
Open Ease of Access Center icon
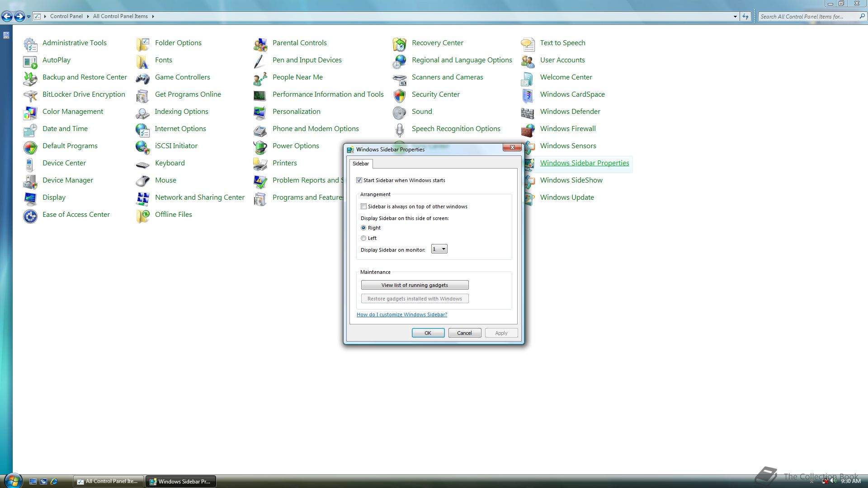coord(30,216)
